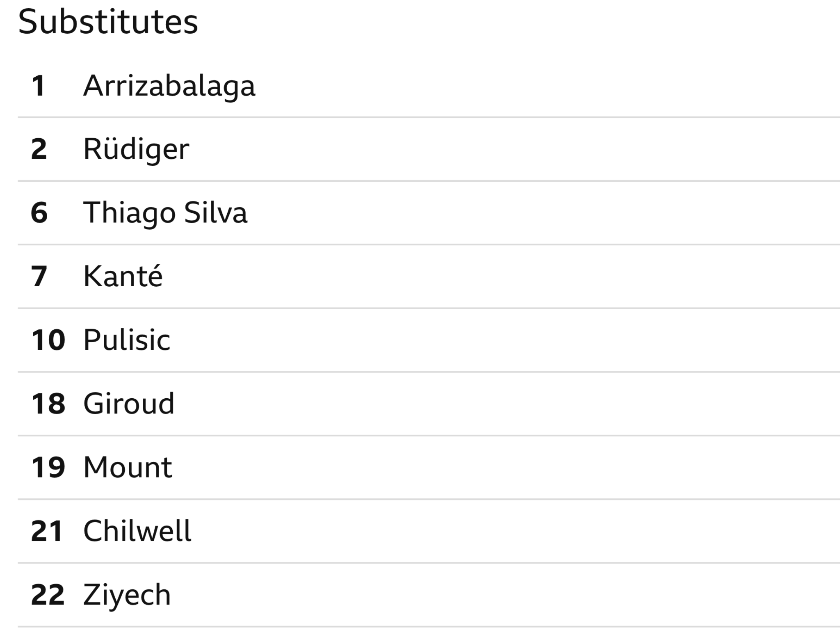Click on Giroud's name
The width and height of the screenshot is (840, 630).
coord(129,404)
